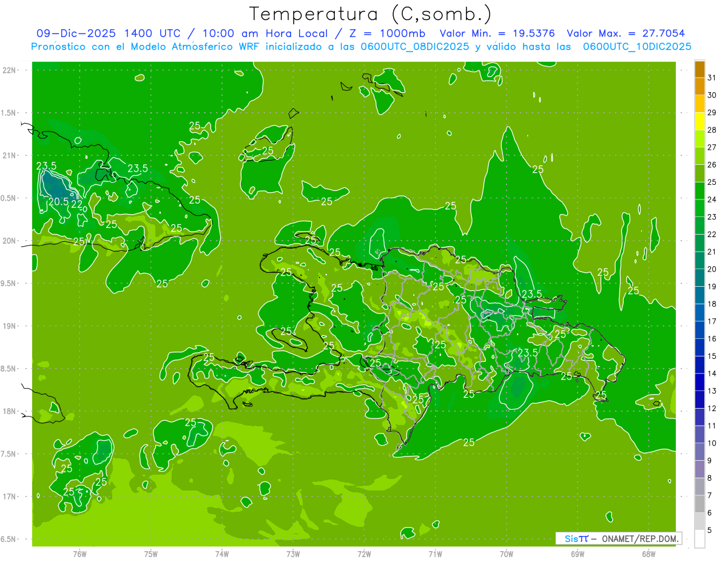Click the title 'Temperatura (C,somb.)'
This screenshot has height=562, width=728.
pyautogui.click(x=370, y=14)
